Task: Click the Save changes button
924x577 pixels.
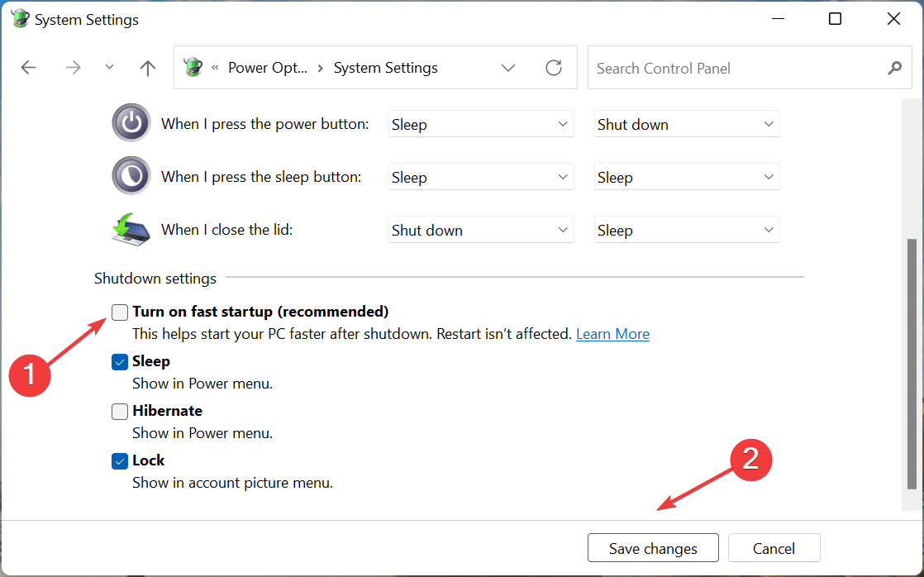Action: click(653, 547)
